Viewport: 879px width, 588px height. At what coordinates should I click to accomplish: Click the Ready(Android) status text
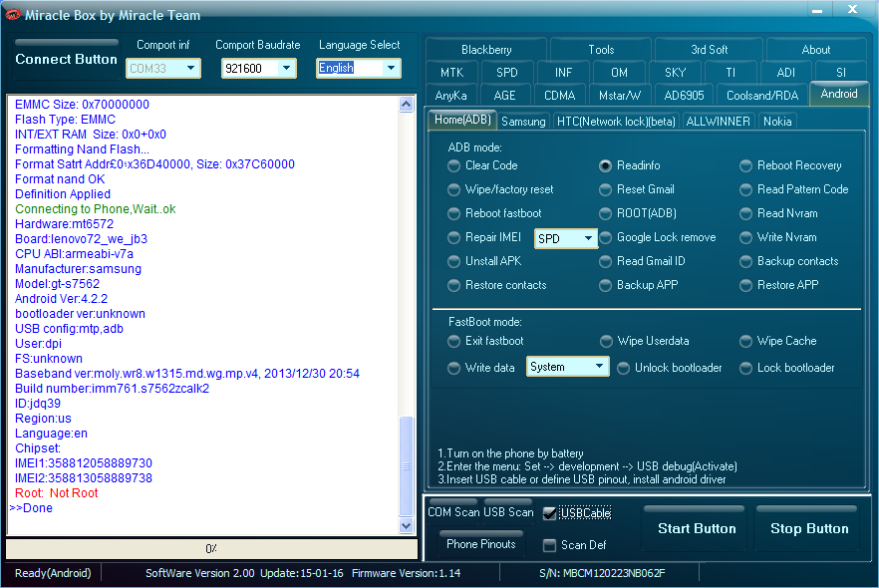pos(53,573)
